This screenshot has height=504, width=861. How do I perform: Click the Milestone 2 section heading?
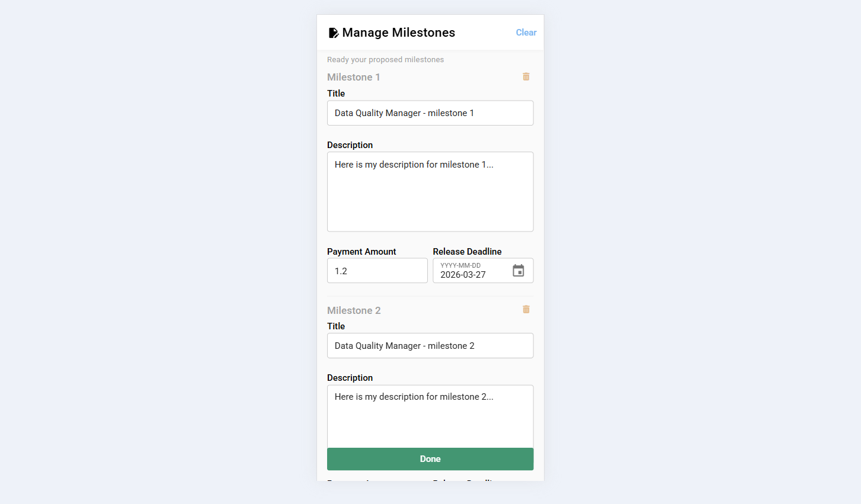tap(354, 310)
